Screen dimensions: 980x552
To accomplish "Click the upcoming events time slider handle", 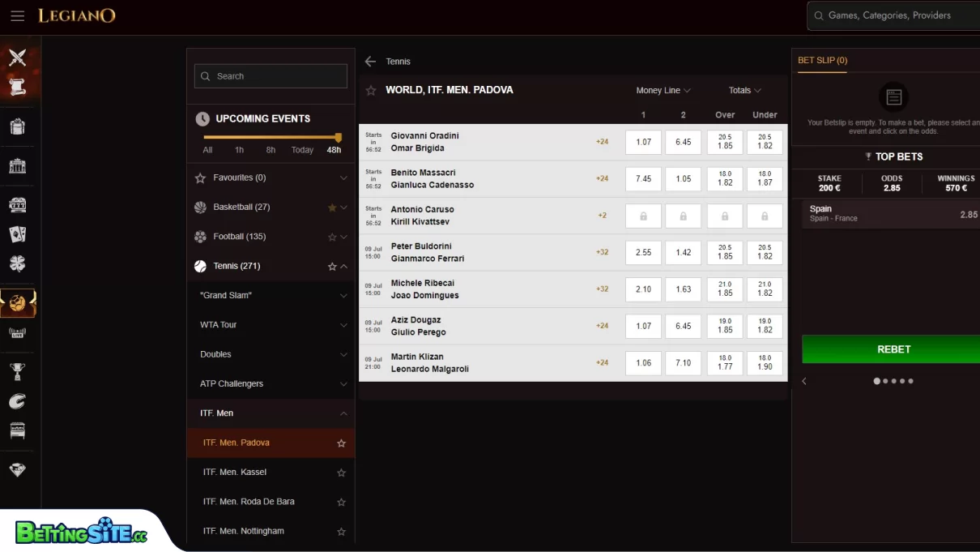I will [x=339, y=138].
